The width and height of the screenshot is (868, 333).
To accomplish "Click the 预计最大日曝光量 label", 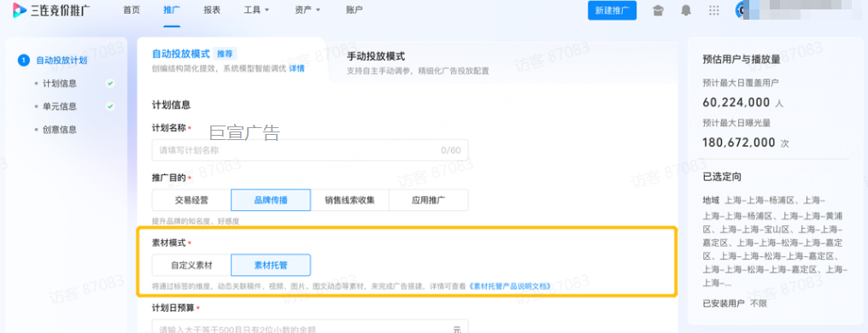I will (736, 122).
